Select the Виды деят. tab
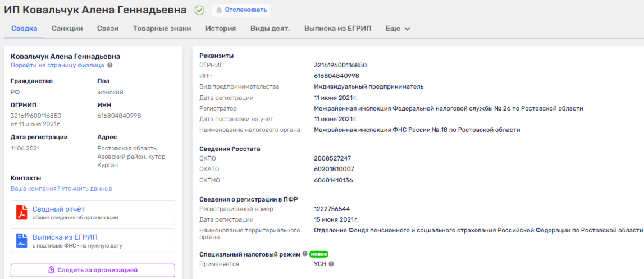Image resolution: width=644 pixels, height=279 pixels. pyautogui.click(x=270, y=29)
